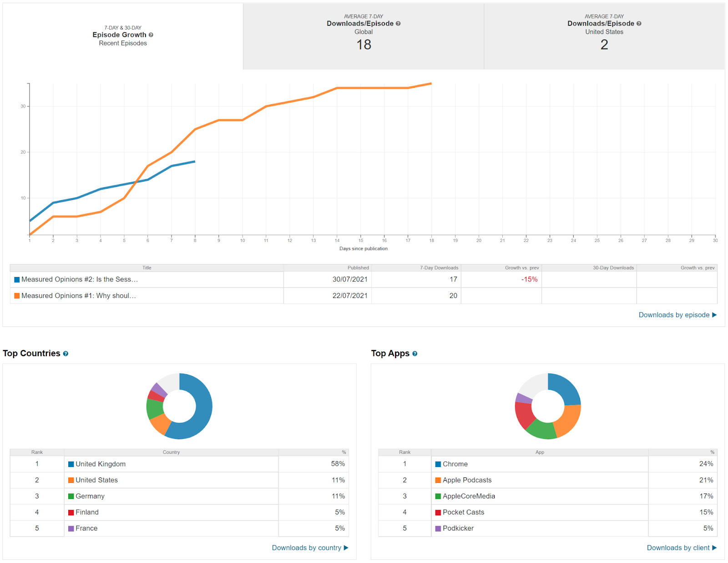This screenshot has height=563, width=728.
Task: Open Downloads by client link
Action: [678, 548]
